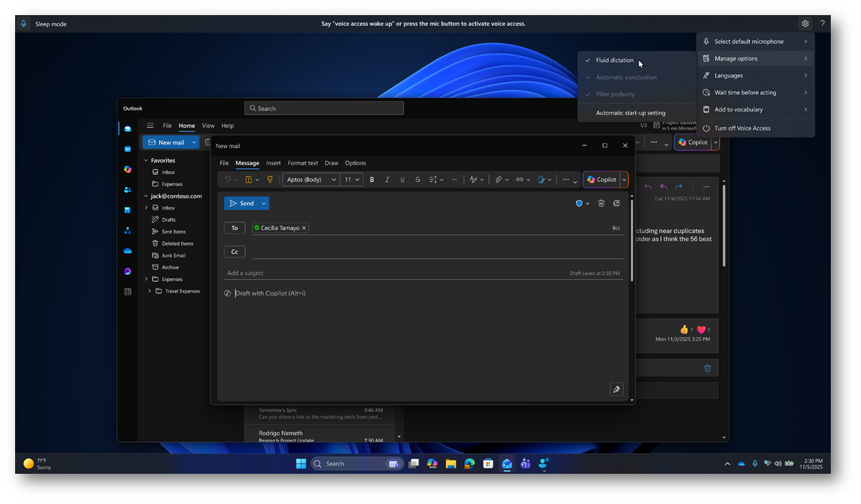Apply italic formatting to message text
Viewport: 861px width, 504px height.
(387, 180)
